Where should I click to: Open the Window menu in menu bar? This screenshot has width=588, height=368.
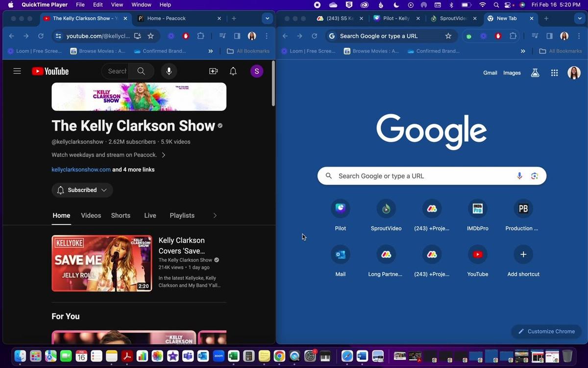pos(141,5)
